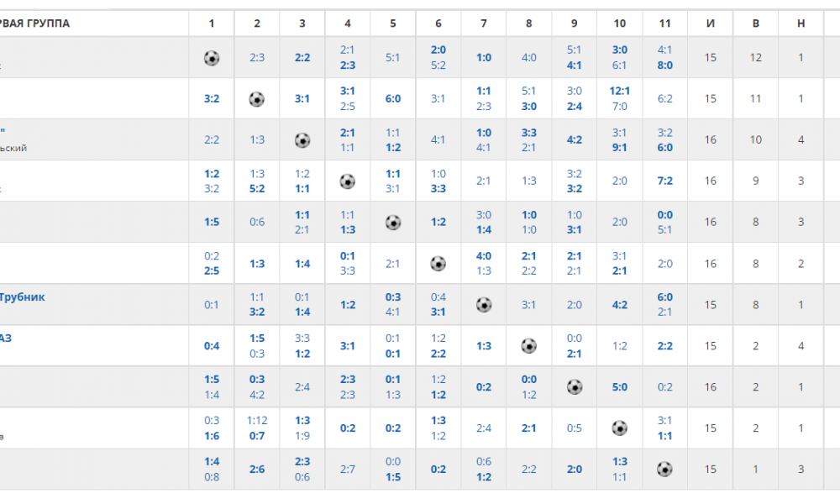Open the 1:12 match score link
Image resolution: width=840 pixels, height=504 pixels.
[257, 421]
